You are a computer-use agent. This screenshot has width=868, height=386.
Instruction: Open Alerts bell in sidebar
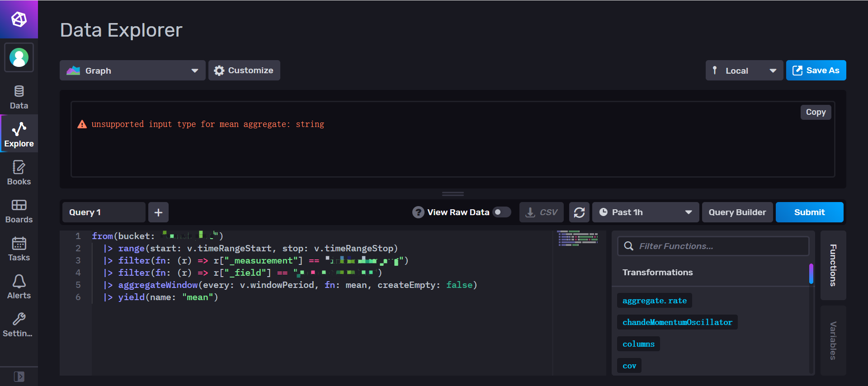coord(19,287)
